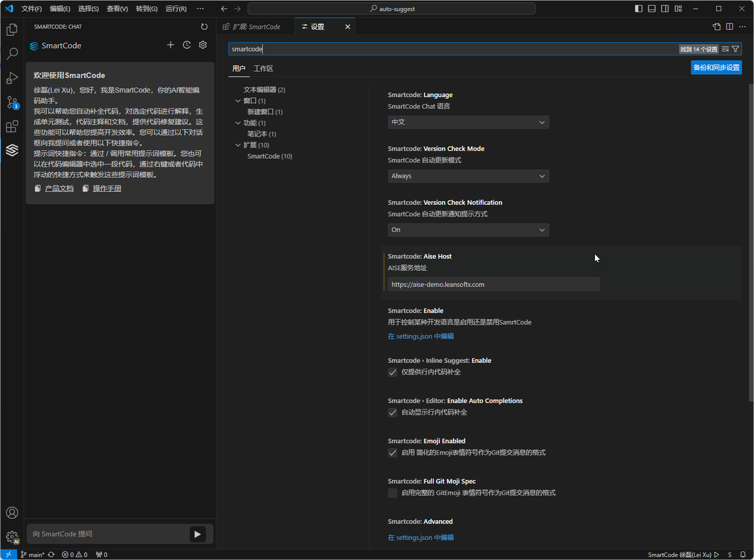Open the 操作手册 link
Screen dimensions: 754x560
[107, 188]
